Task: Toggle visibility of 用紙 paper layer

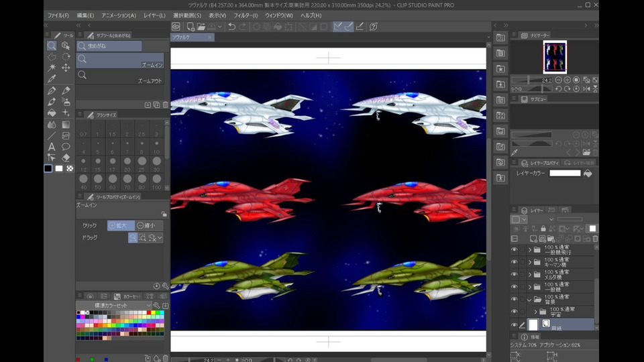Action: [515, 324]
